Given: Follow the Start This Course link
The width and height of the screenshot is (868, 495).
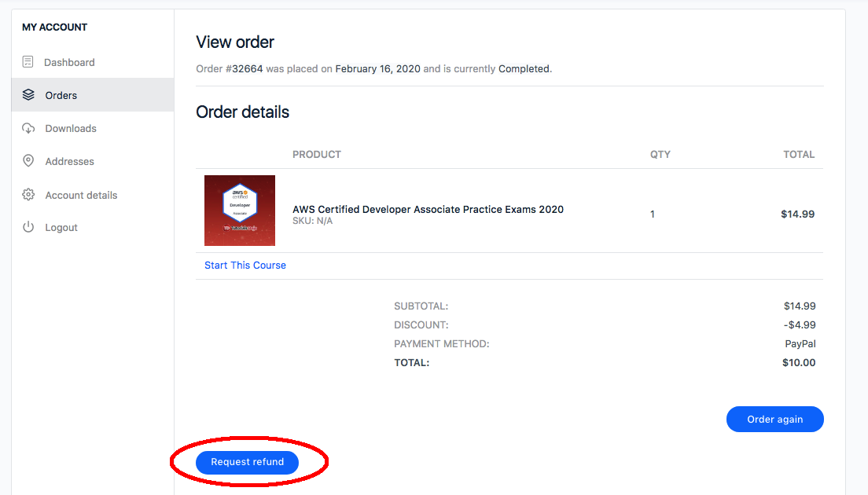Looking at the screenshot, I should (x=245, y=266).
